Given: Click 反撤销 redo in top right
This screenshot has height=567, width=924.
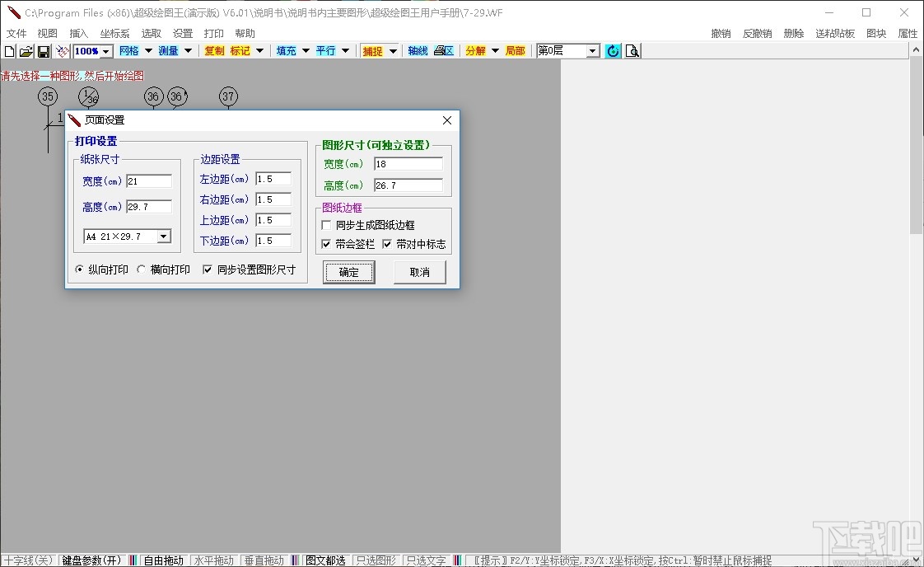Looking at the screenshot, I should pyautogui.click(x=757, y=34).
